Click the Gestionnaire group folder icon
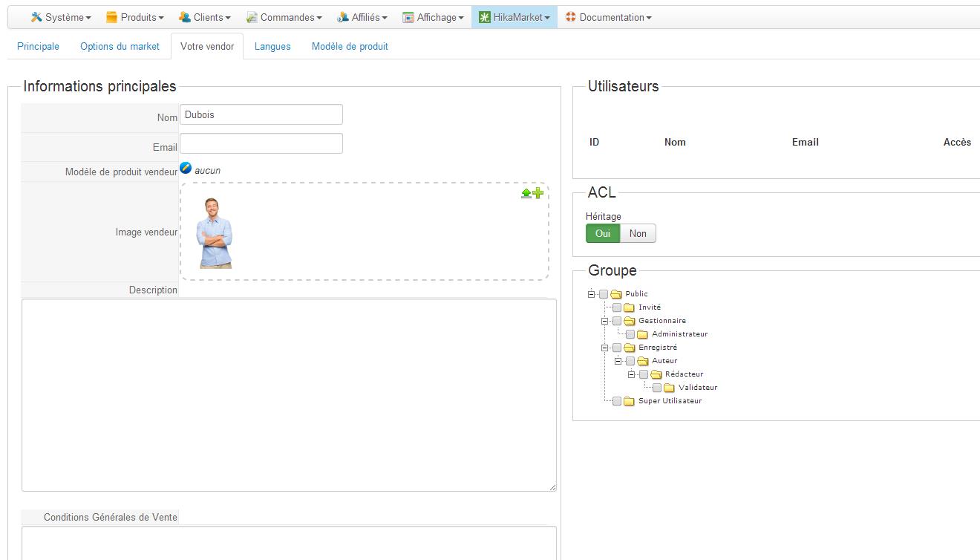 tap(630, 321)
